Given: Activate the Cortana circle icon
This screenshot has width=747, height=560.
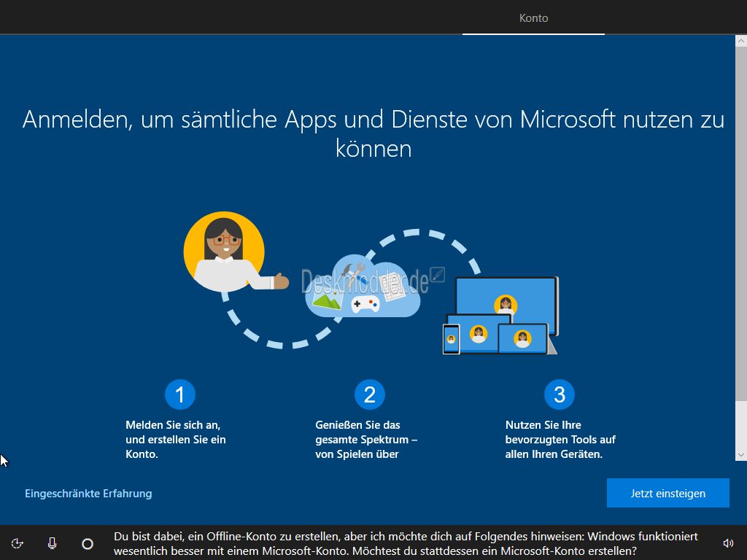Looking at the screenshot, I should pyautogui.click(x=88, y=543).
